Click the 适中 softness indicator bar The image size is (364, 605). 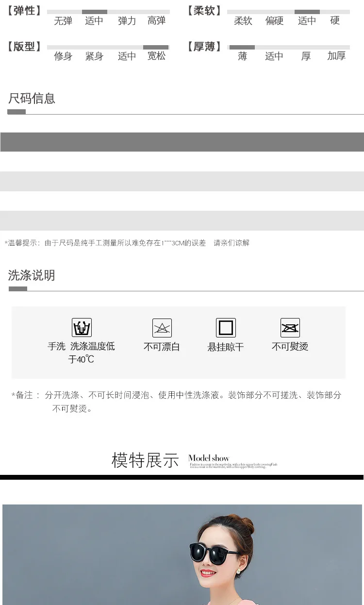(307, 12)
